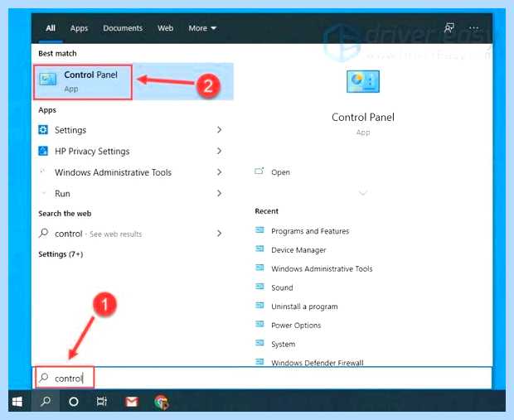Click the Settings (7+) heading

click(61, 254)
